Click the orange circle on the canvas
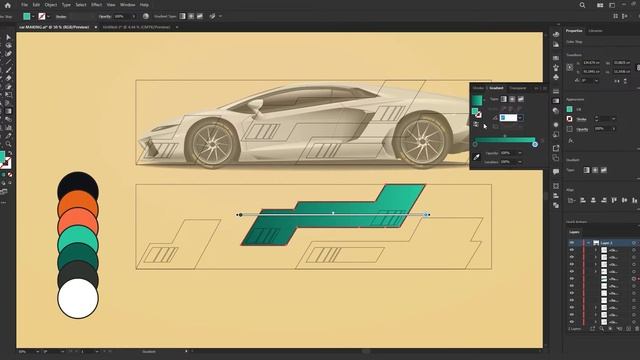 [x=78, y=201]
